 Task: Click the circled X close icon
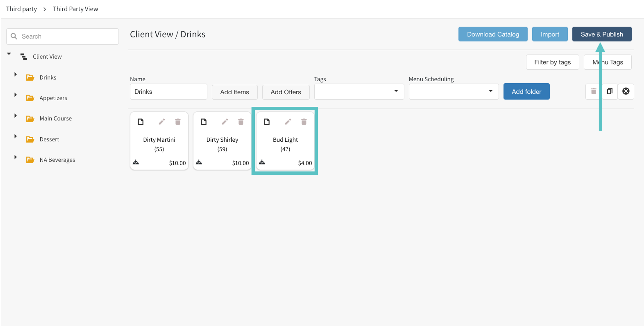tap(626, 91)
